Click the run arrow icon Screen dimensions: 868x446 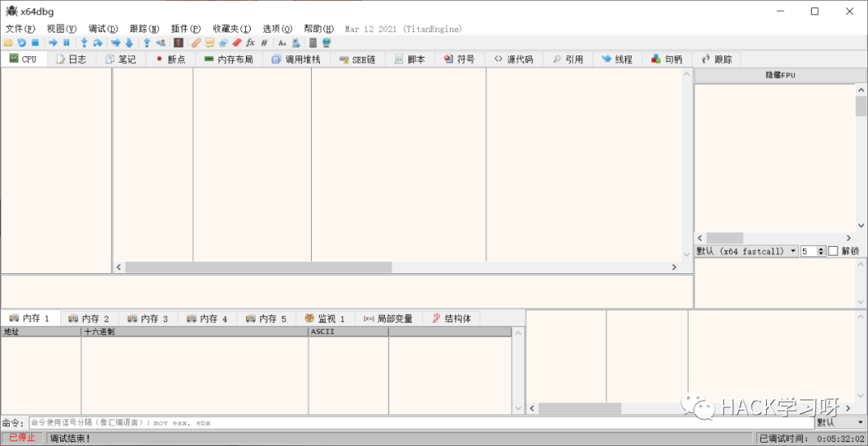(53, 43)
